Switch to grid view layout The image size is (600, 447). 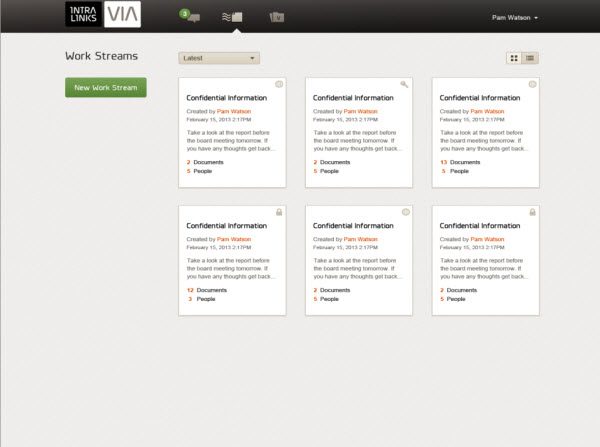pyautogui.click(x=515, y=58)
